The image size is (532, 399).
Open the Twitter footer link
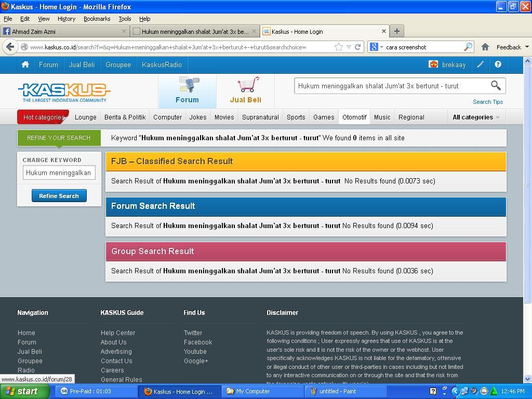[193, 333]
